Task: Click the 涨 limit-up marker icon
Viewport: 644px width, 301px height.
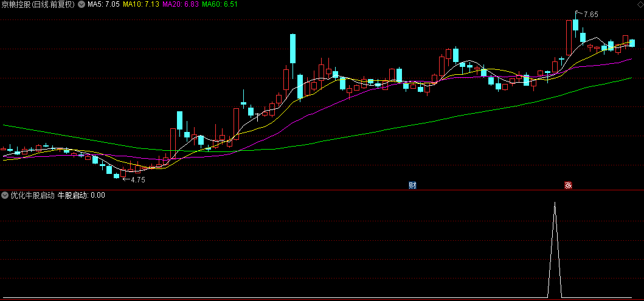Action: pyautogui.click(x=568, y=185)
